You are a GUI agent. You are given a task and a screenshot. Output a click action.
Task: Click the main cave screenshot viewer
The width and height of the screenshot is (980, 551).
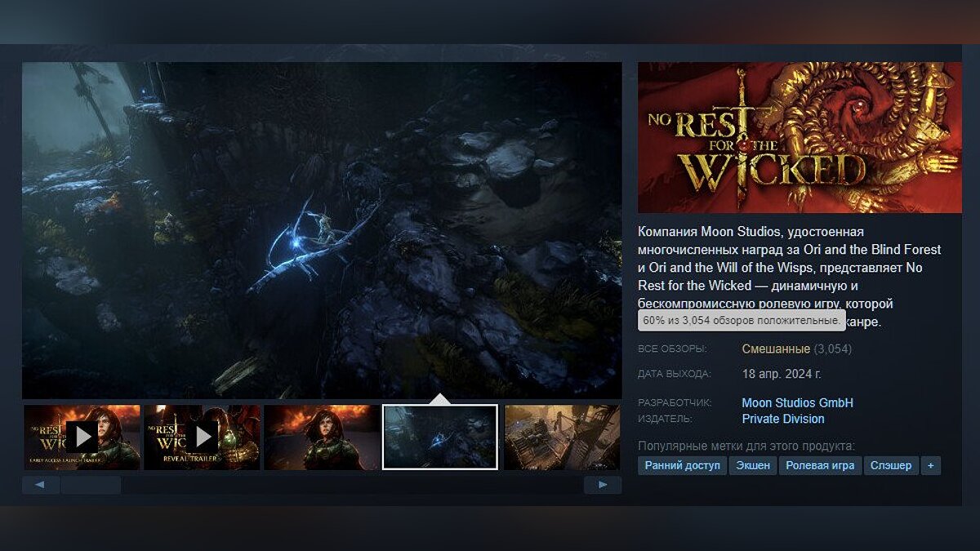coord(322,230)
